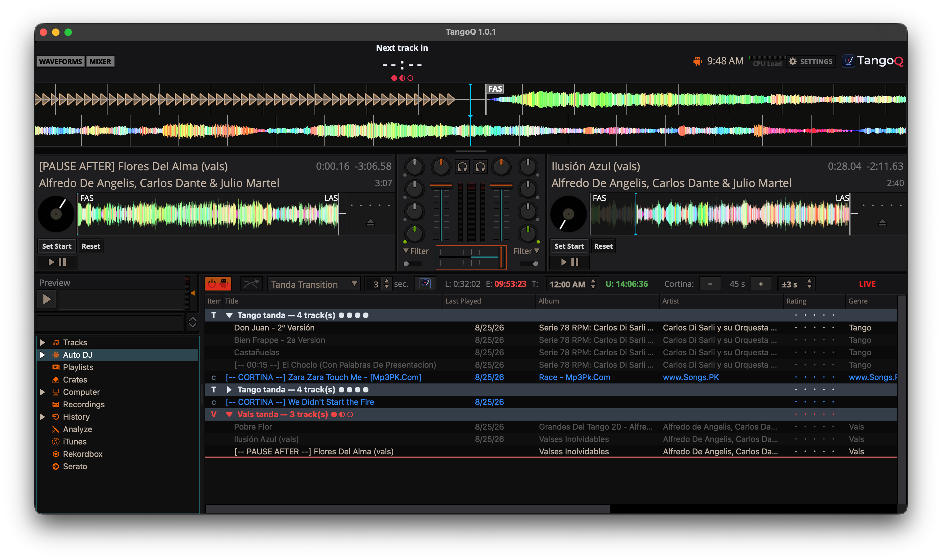Screen dimensions: 942x560
Task: Click the right deck play/pause button
Action: pyautogui.click(x=570, y=262)
